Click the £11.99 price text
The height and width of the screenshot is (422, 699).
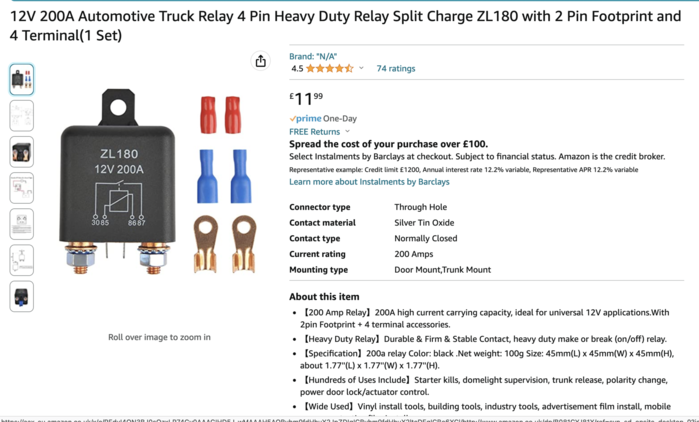306,98
